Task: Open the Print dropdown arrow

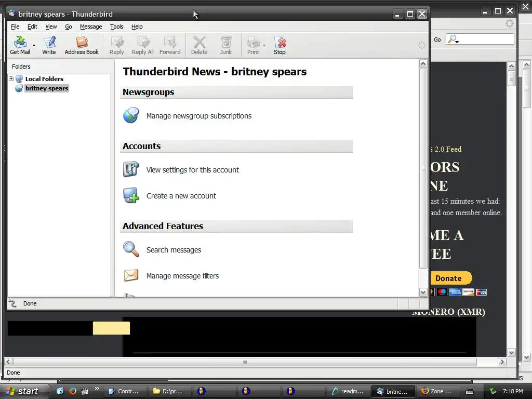Action: pyautogui.click(x=264, y=46)
